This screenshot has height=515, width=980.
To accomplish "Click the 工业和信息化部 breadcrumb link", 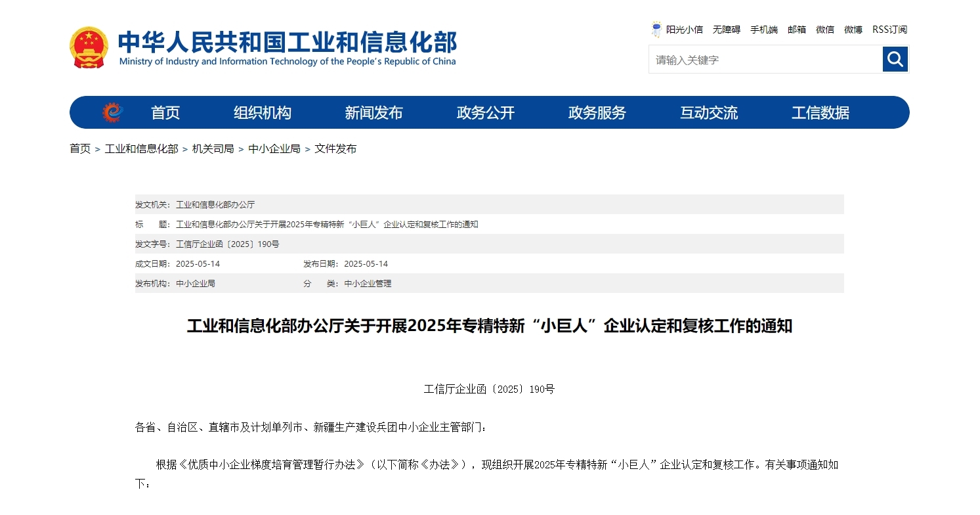I will [142, 148].
